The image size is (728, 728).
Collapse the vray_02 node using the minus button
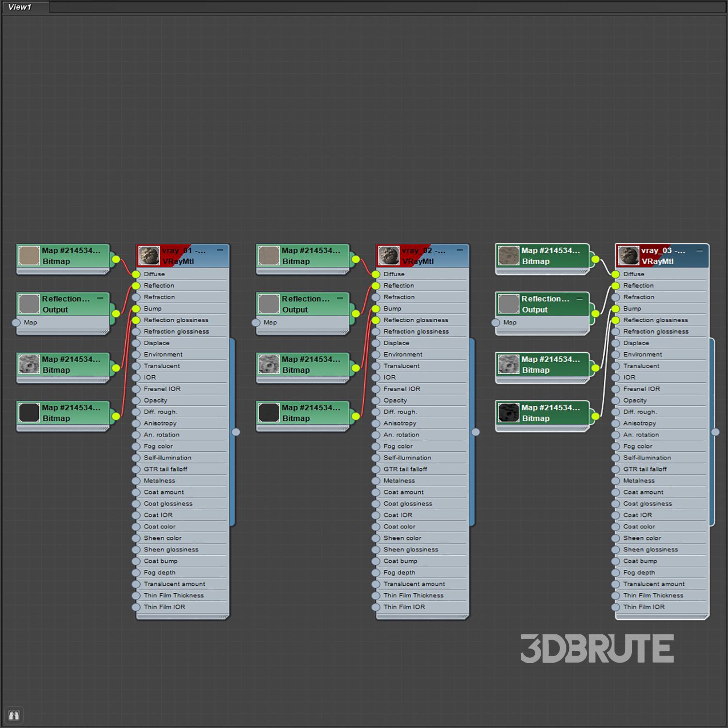coord(460,250)
